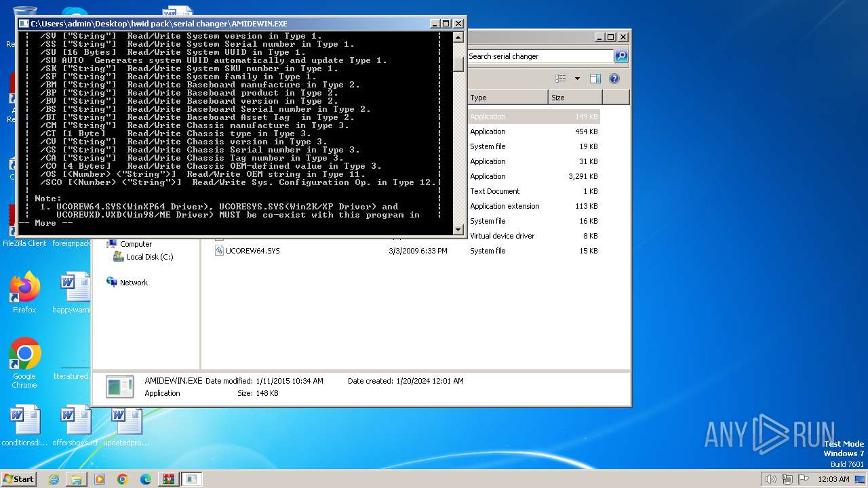Open the console window system menu icon

point(24,23)
